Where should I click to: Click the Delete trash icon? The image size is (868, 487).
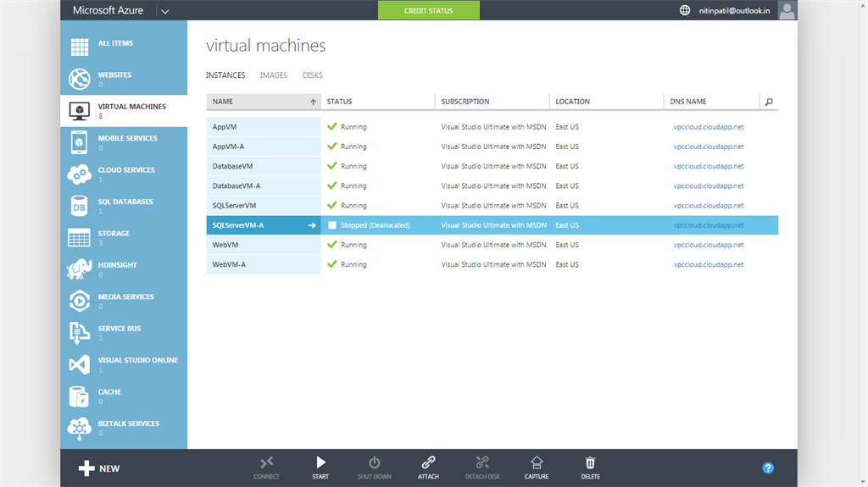[x=590, y=462]
